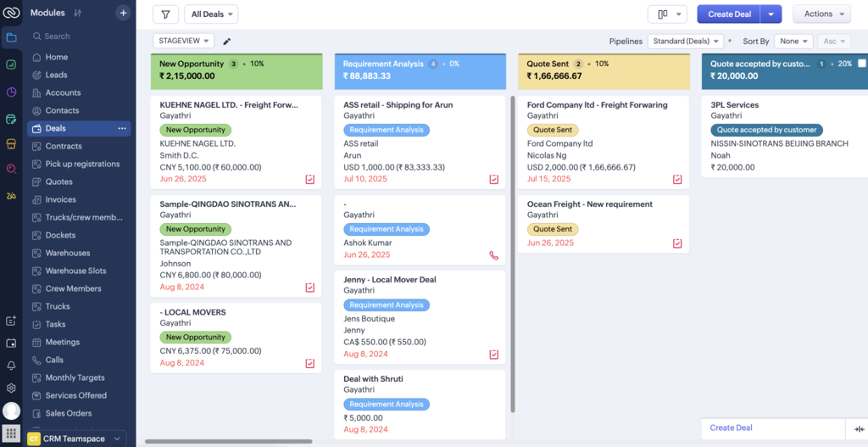Open the kanban view switcher dropdown
This screenshot has height=447, width=868.
pyautogui.click(x=667, y=14)
